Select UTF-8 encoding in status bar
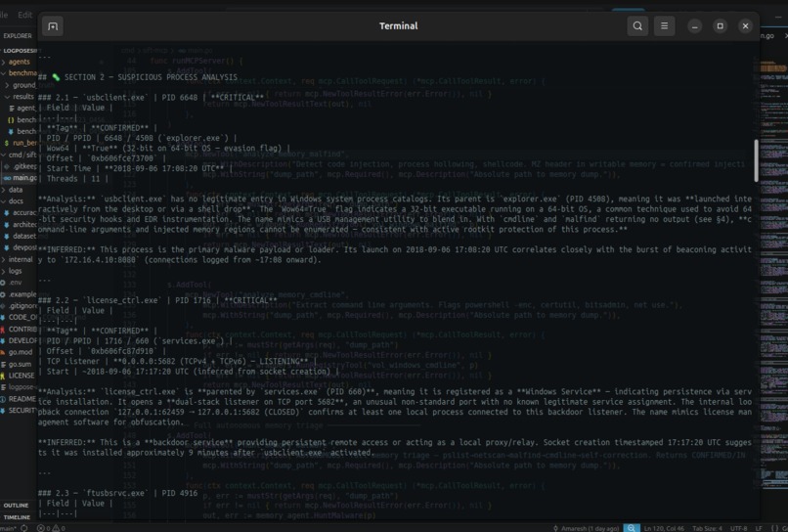Image resolution: width=788 pixels, height=532 pixels. tap(738, 528)
